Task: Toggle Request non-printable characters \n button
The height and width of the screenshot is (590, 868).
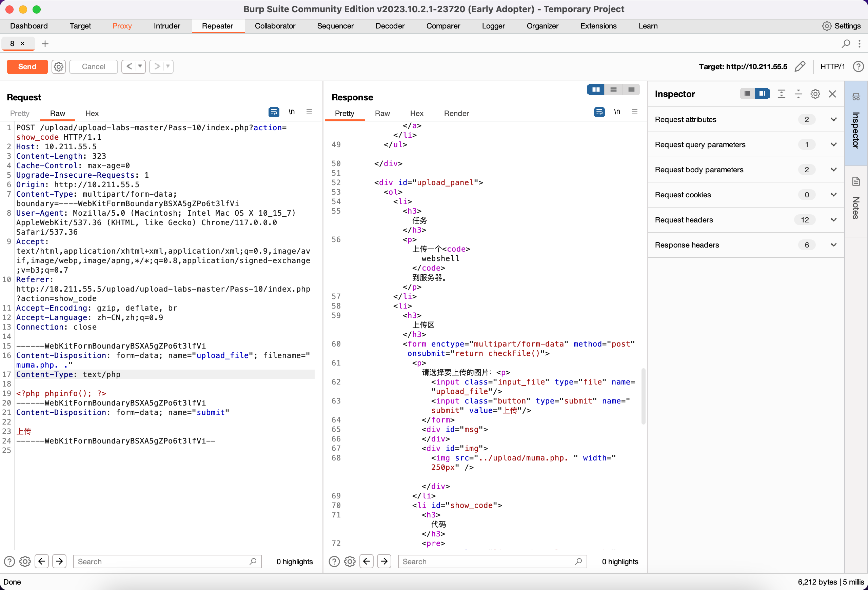Action: tap(291, 112)
